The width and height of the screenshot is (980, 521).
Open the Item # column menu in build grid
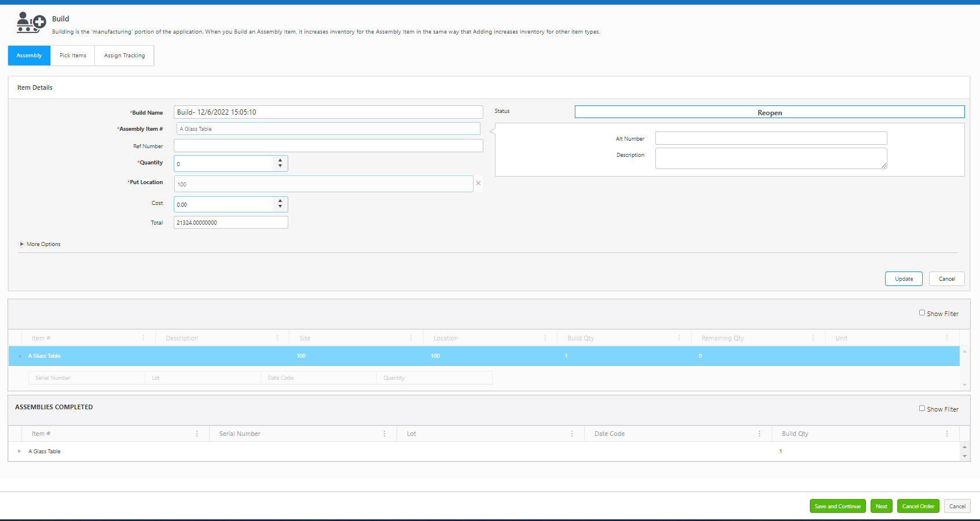144,338
